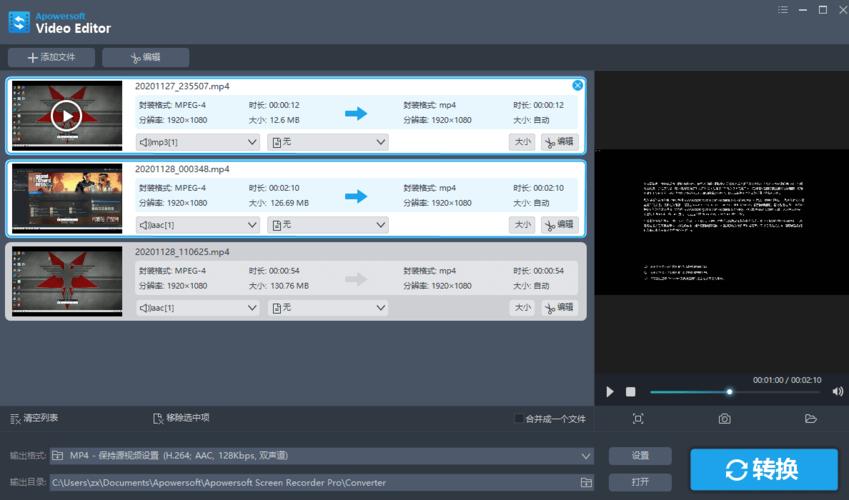Start conversion with 转换 button
The height and width of the screenshot is (500, 849).
(763, 469)
